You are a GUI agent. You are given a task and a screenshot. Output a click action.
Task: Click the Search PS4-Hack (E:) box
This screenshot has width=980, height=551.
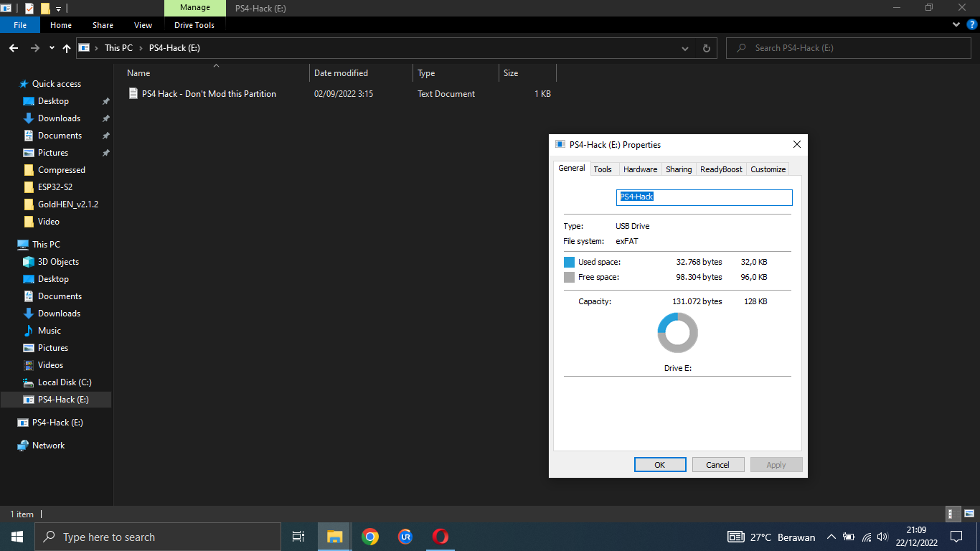point(847,48)
